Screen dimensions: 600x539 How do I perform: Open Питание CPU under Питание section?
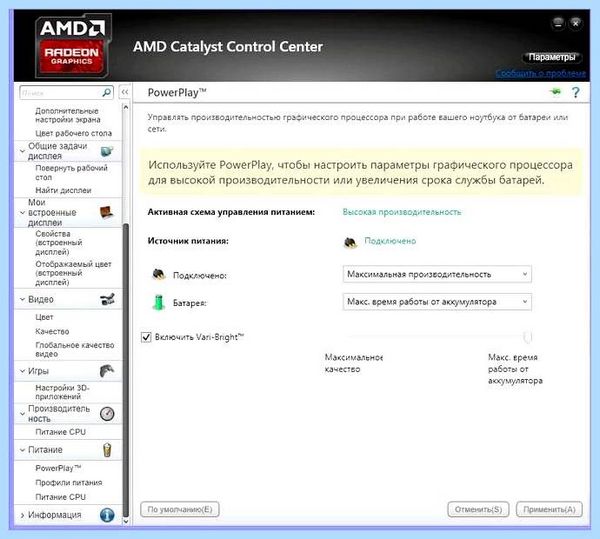tap(60, 497)
